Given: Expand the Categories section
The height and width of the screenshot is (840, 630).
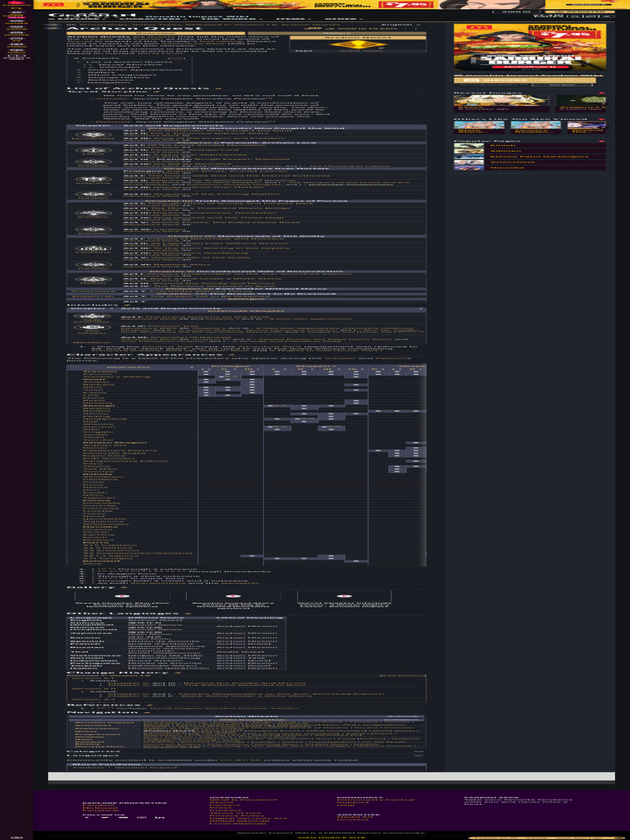Looking at the screenshot, I should click(x=419, y=751).
